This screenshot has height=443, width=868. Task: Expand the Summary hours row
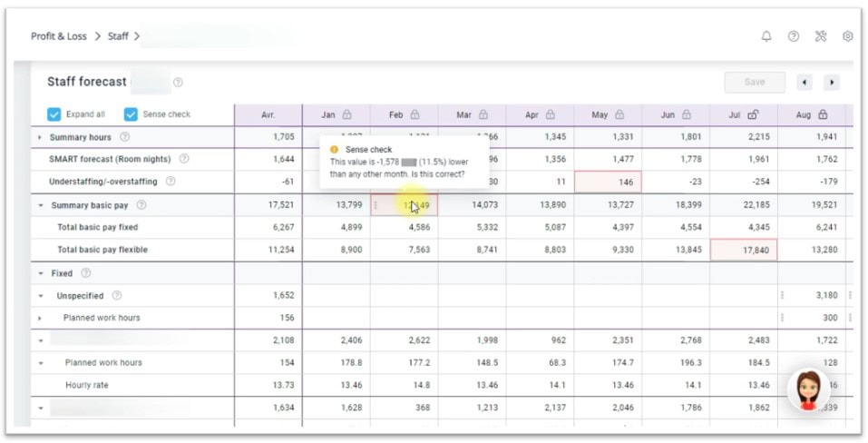click(40, 137)
